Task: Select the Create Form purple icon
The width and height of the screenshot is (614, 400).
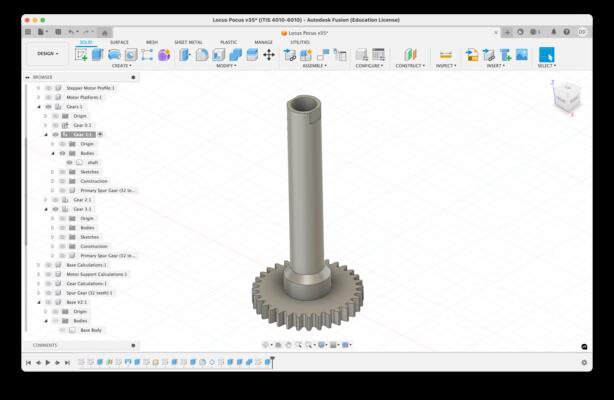Action: 164,54
